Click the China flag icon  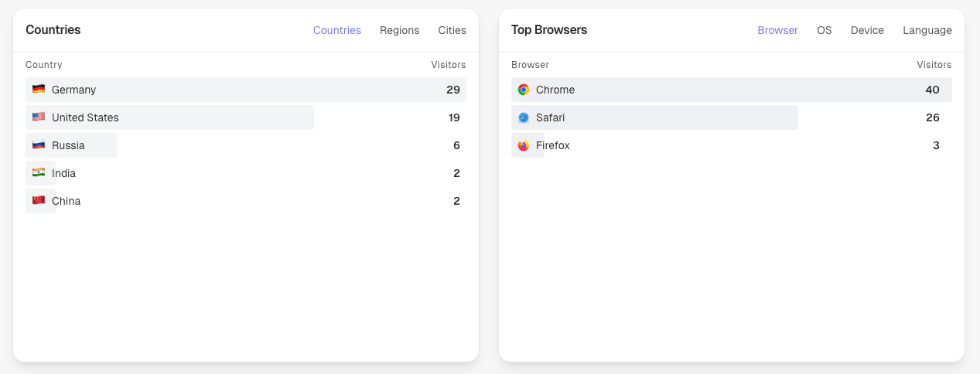39,201
